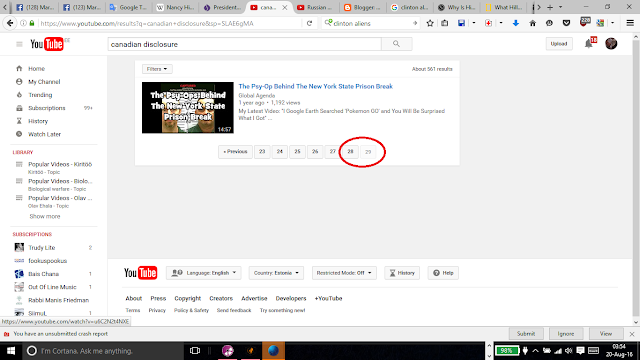Click the YouTube search input field

244,44
